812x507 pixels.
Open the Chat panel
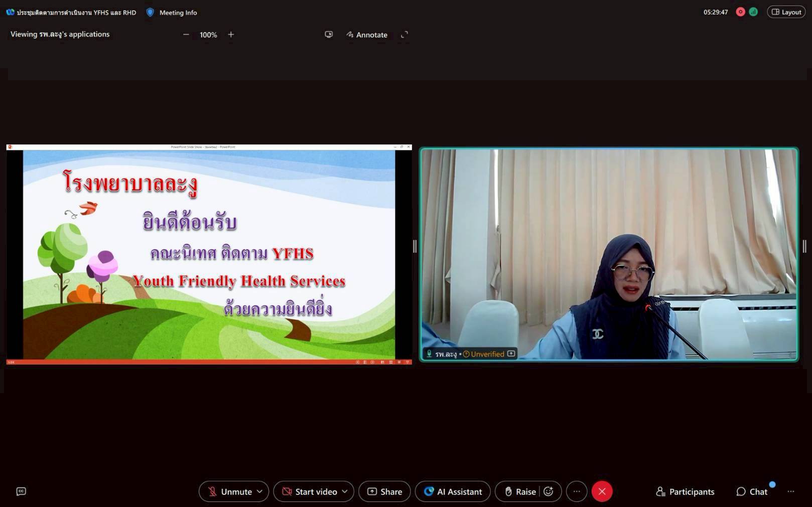(752, 491)
